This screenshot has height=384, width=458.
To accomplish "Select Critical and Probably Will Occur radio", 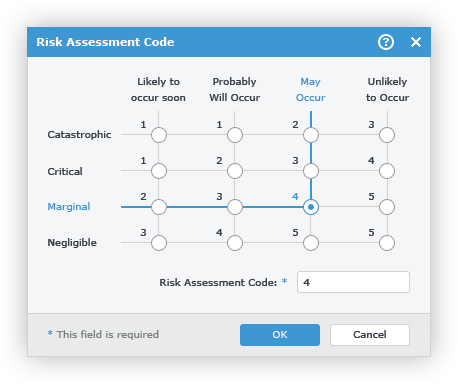I will [235, 171].
